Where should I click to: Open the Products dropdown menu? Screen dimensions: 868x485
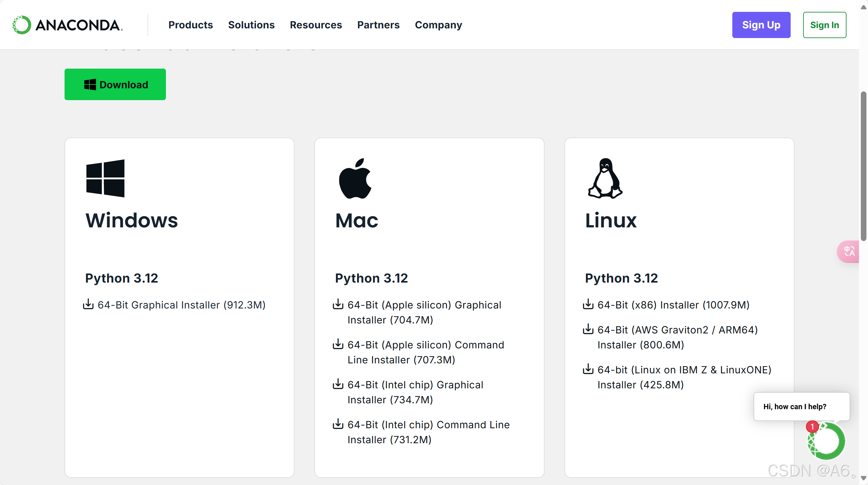(x=190, y=25)
